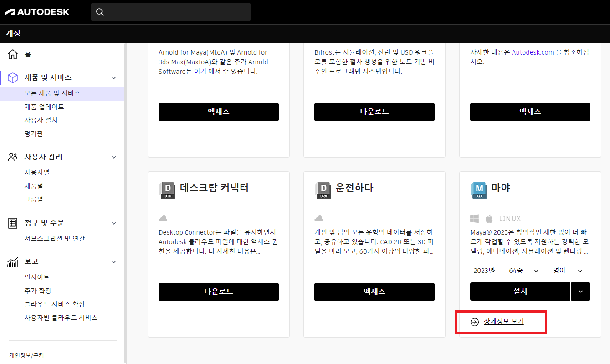
Task: Click 액세스 button for 운전하다
Action: 374,292
